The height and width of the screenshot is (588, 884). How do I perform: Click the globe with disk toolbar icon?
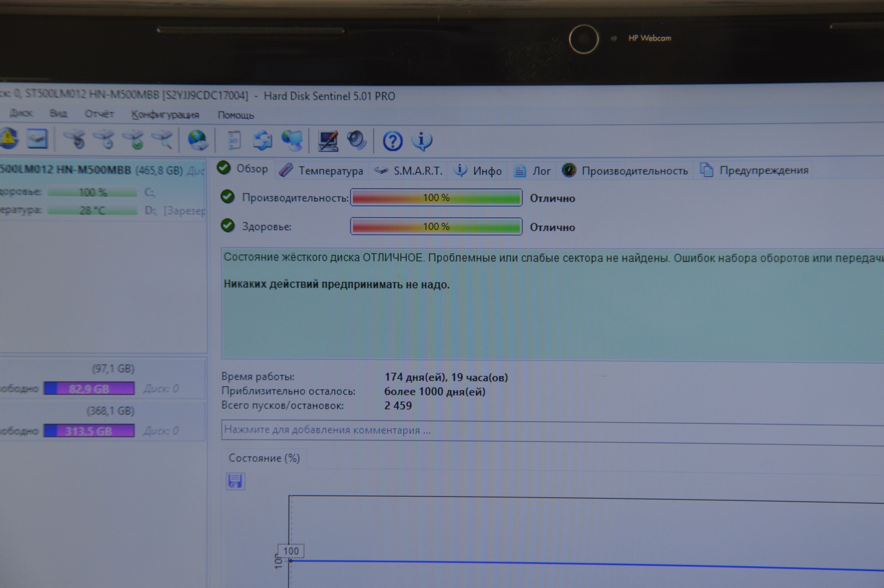197,140
